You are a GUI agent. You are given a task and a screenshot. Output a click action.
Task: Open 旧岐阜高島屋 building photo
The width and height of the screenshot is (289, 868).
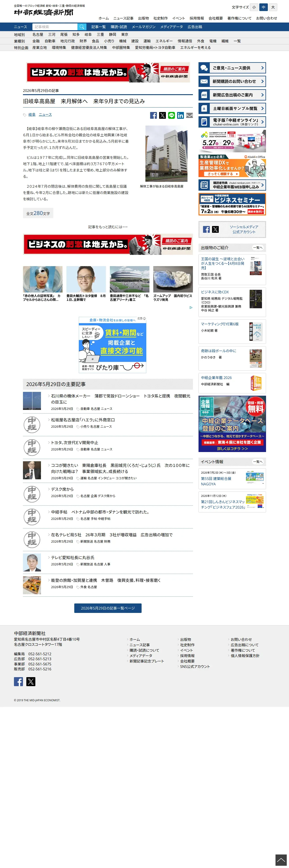tap(166, 154)
